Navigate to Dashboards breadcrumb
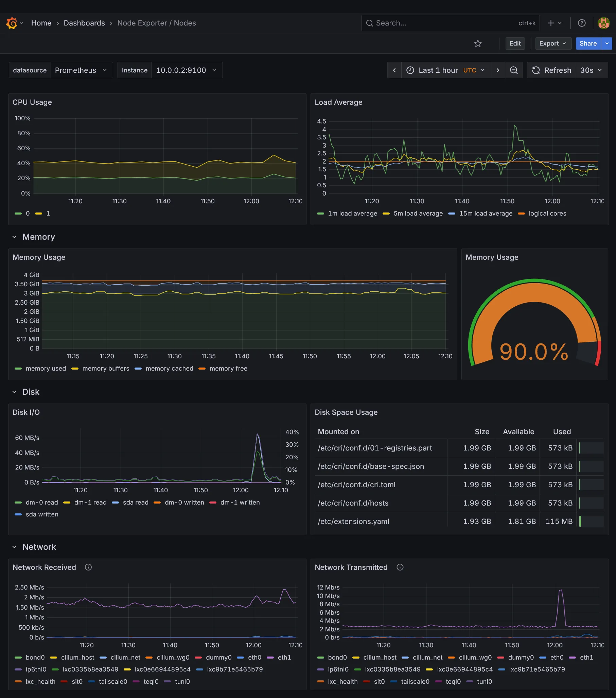Image resolution: width=616 pixels, height=698 pixels. tap(84, 23)
